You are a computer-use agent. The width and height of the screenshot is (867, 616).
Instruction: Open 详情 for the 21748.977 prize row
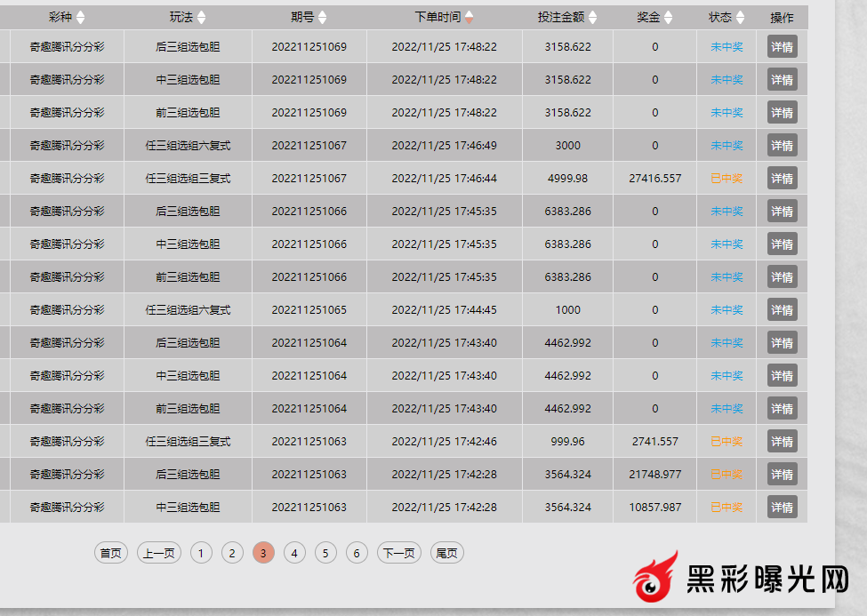click(782, 475)
